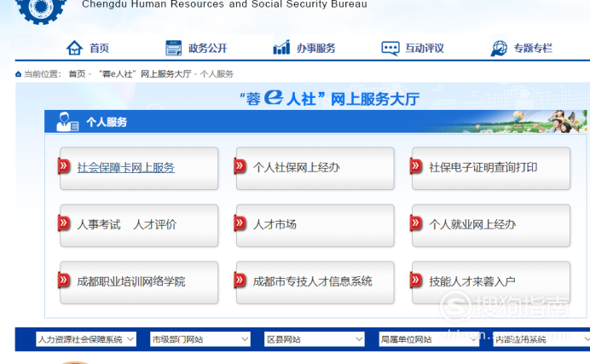Open 个人就业网上经办 service
This screenshot has width=590, height=364.
point(491,226)
